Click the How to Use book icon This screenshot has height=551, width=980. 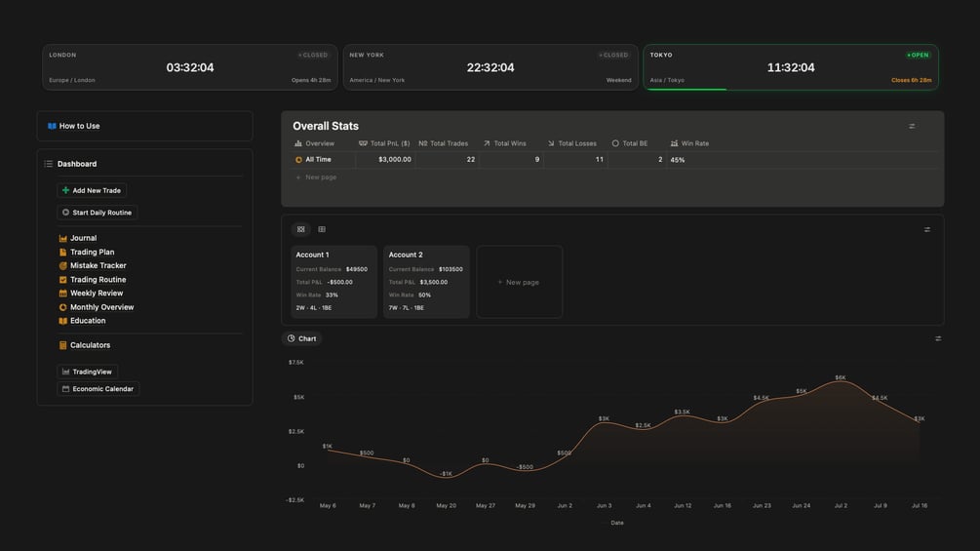(x=52, y=126)
